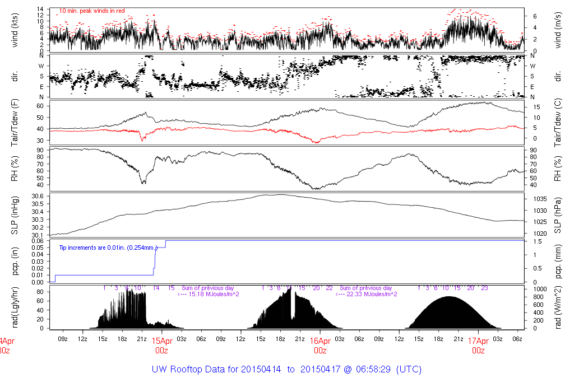Click the 'Tair/Tdew (F)' axis label

point(15,123)
